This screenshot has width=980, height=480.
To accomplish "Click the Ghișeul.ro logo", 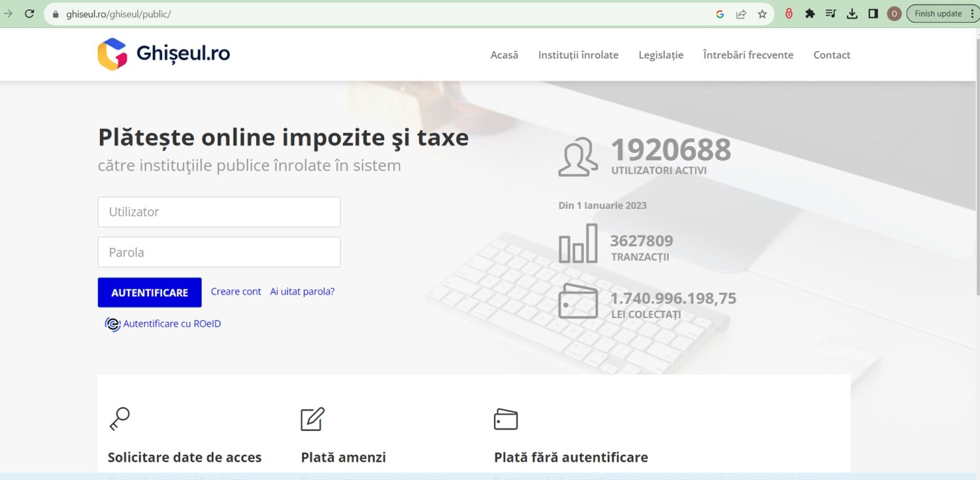I will 163,54.
